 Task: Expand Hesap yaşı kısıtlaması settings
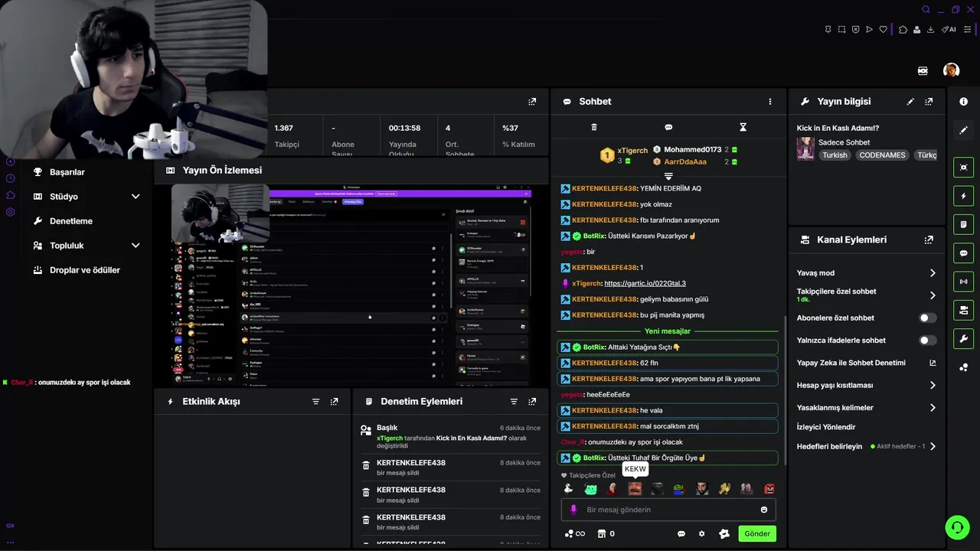click(x=932, y=386)
